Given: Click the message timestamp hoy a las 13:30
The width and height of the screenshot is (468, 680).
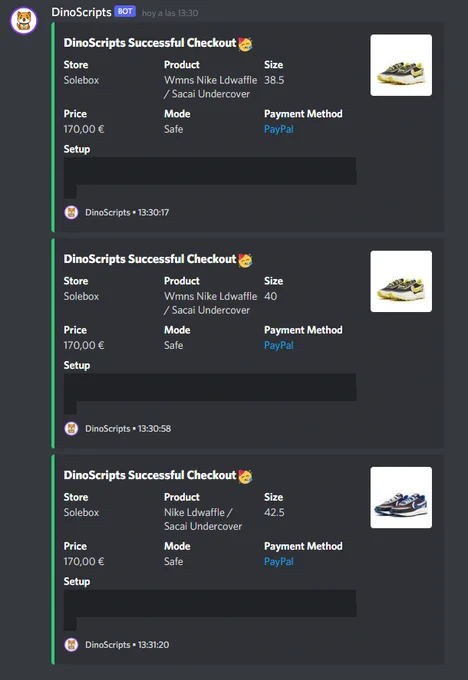Looking at the screenshot, I should pyautogui.click(x=170, y=13).
